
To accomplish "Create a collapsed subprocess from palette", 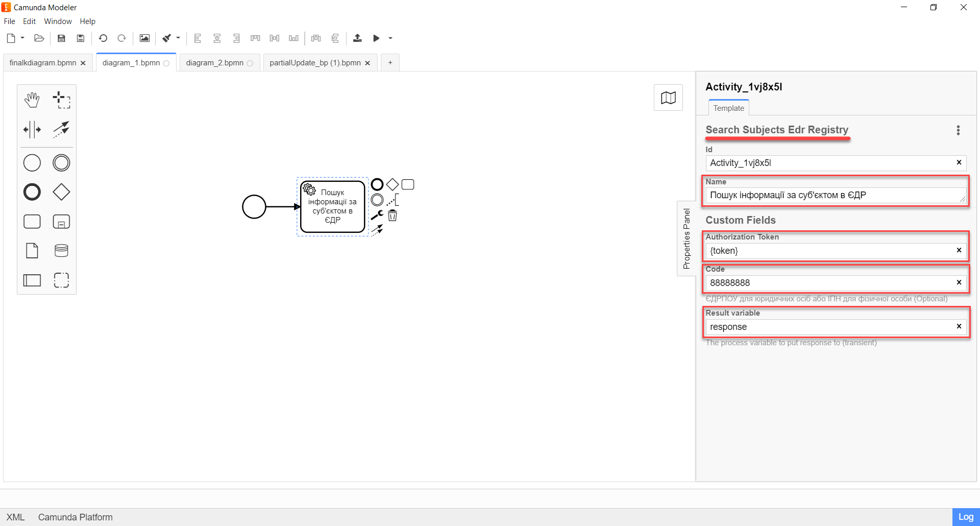I will pos(61,222).
